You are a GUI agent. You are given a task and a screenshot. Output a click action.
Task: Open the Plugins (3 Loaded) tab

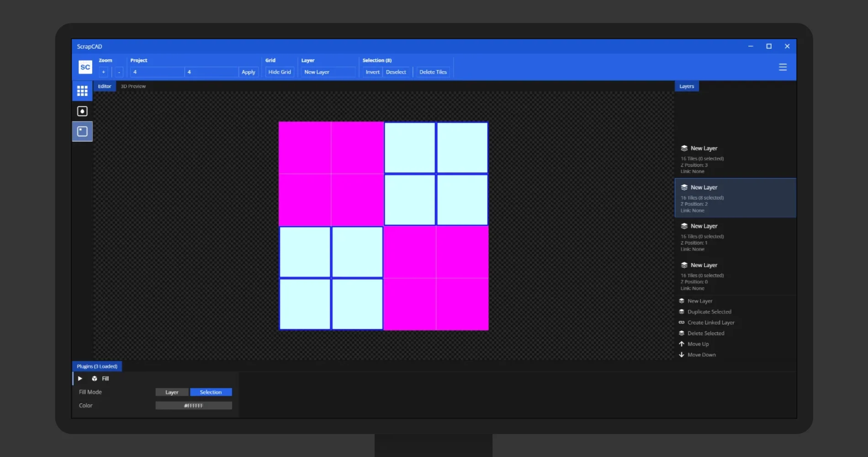[97, 367]
